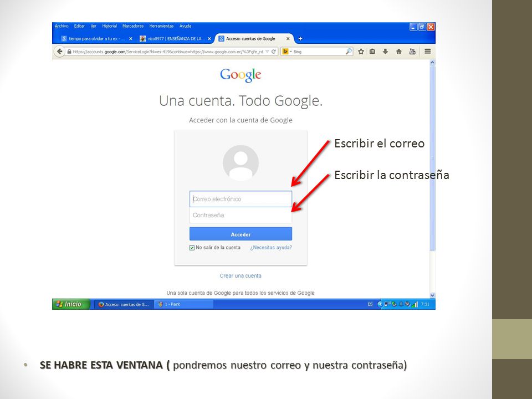This screenshot has height=399, width=532.
Task: Click 'Acceder con la cuenta de Google' text
Action: tap(241, 120)
